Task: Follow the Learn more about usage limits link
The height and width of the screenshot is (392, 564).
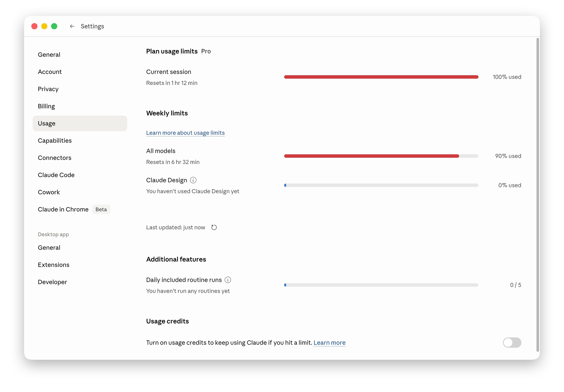Action: tap(185, 133)
